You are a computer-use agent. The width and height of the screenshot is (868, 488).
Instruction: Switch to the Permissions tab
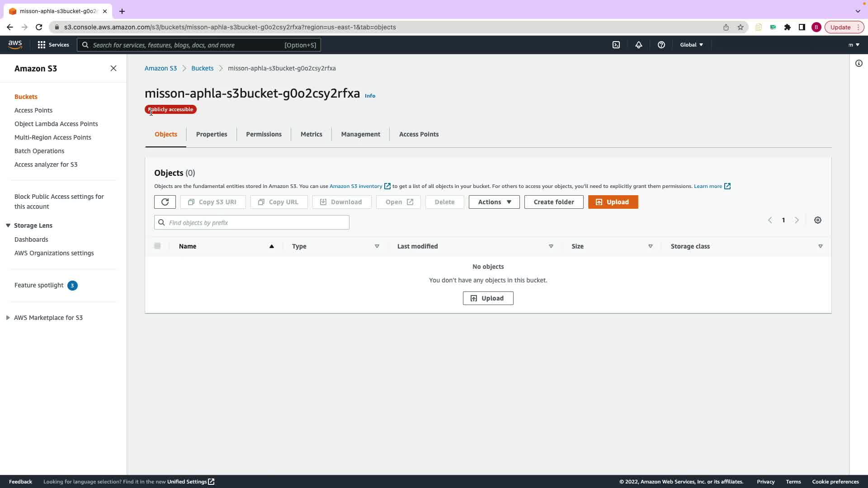264,134
